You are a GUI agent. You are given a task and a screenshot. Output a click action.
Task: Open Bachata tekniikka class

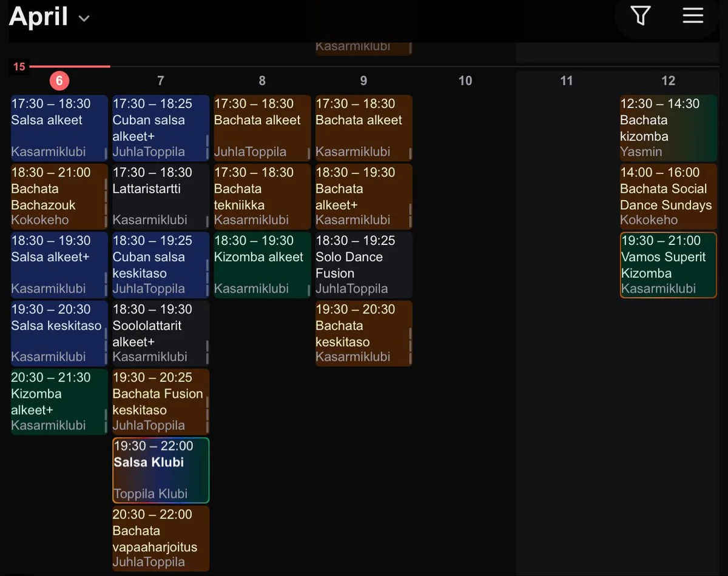coord(261,196)
